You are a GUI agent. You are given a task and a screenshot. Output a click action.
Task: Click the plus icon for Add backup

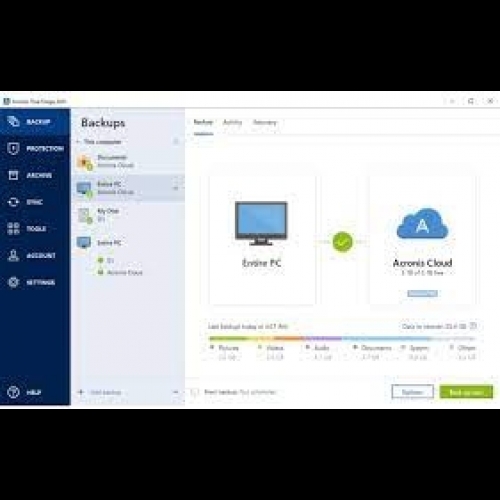(81, 392)
